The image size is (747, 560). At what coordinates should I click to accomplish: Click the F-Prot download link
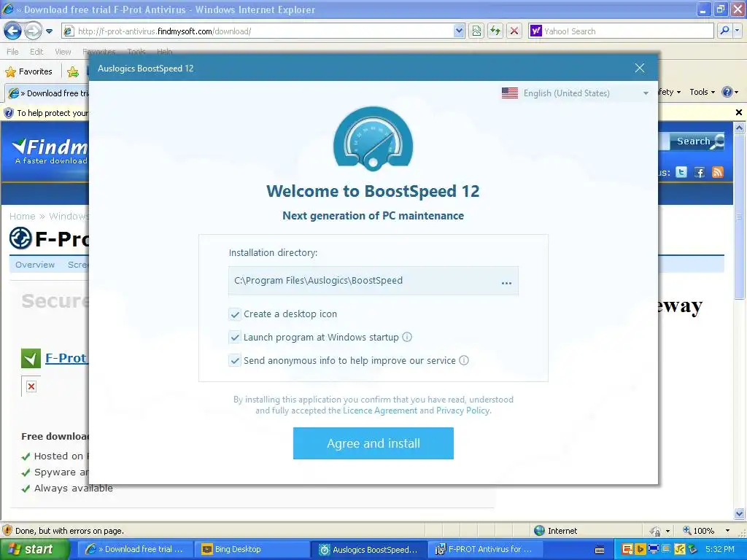(x=66, y=358)
